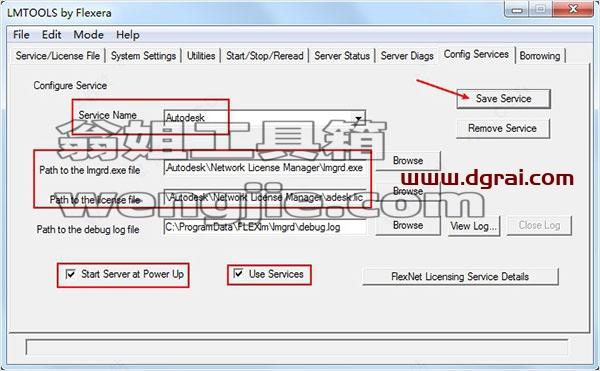Switch to the Utilities tab
Image resolution: width=600 pixels, height=371 pixels.
click(201, 56)
